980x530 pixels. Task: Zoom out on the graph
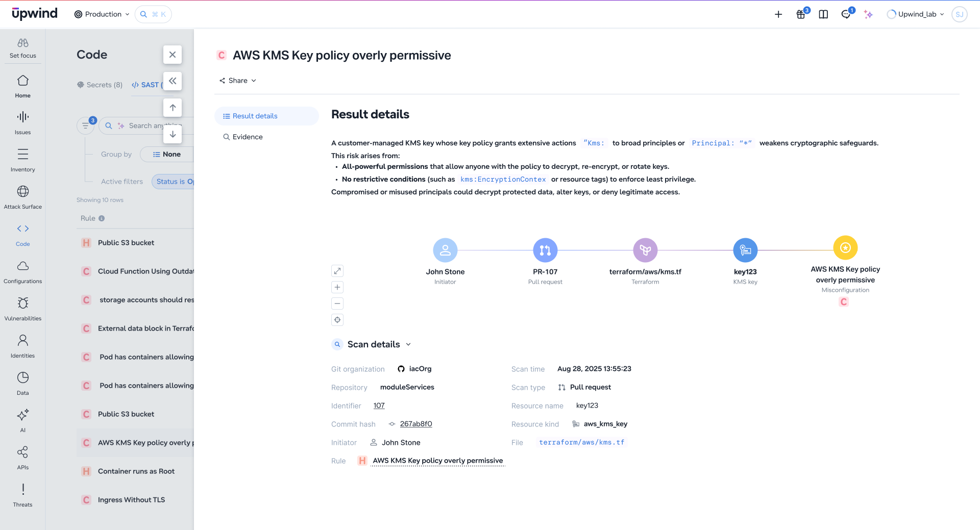[x=337, y=304]
